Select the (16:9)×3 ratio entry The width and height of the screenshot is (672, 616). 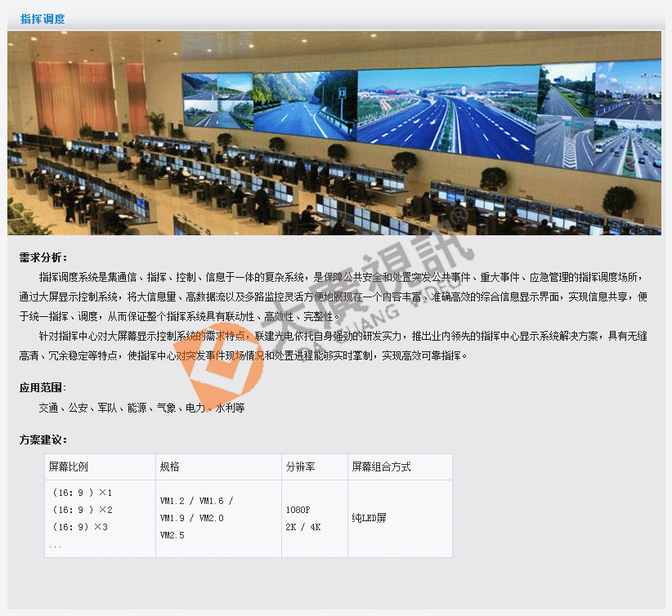[80, 527]
